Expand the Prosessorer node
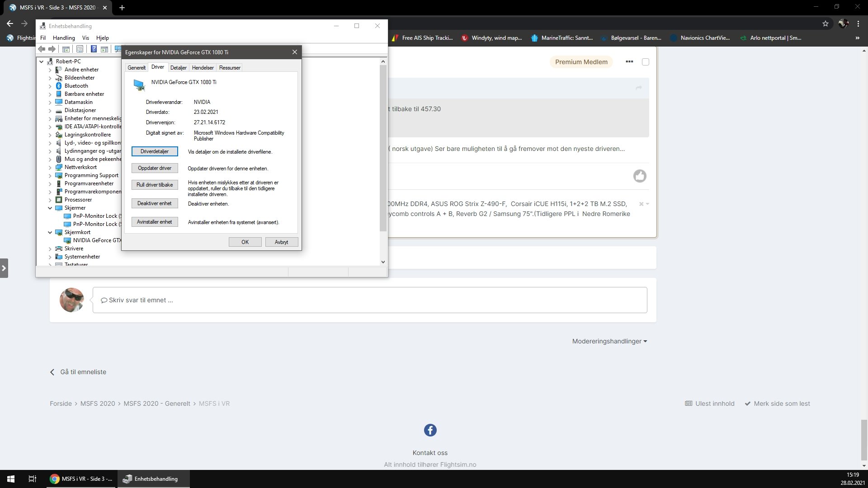This screenshot has width=868, height=488. coord(50,200)
